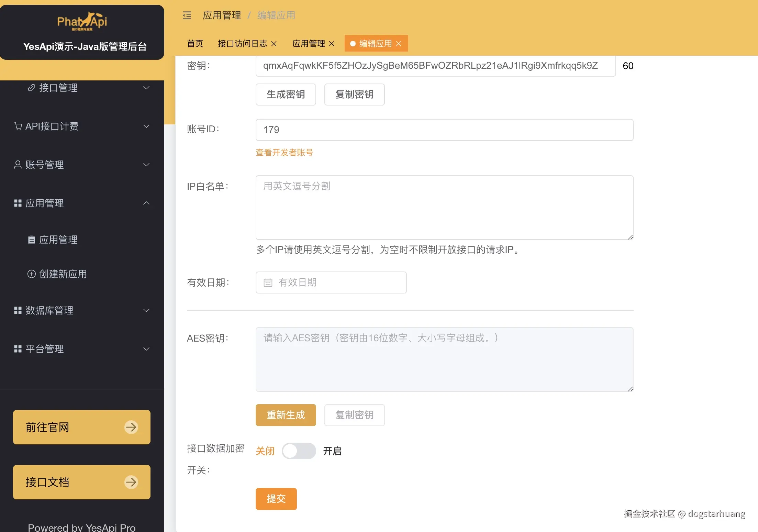Click the plus icon beside 创建新应用
758x532 pixels.
pos(31,274)
